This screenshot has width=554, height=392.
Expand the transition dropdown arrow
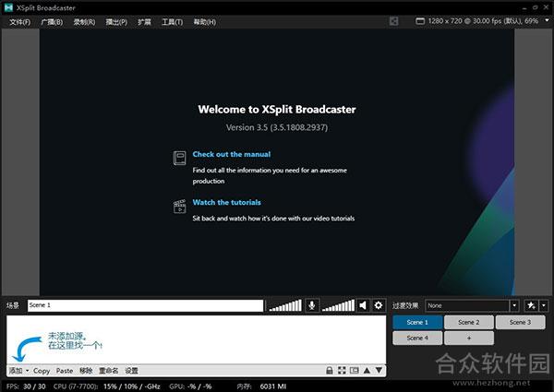[514, 305]
